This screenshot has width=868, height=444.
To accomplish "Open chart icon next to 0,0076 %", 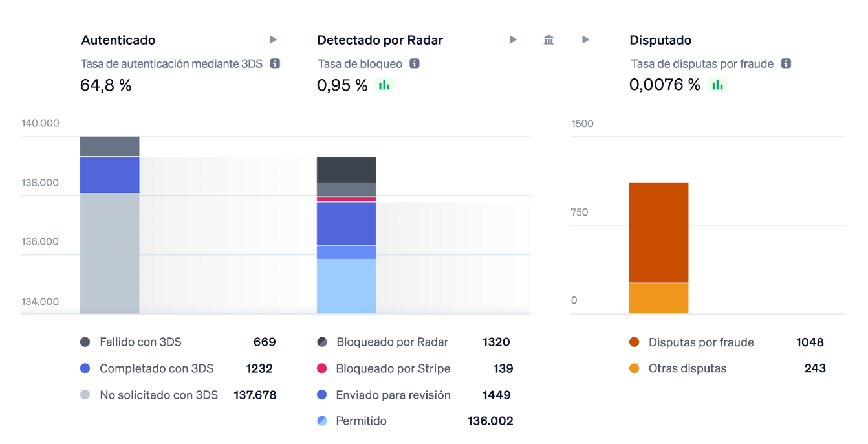I will [x=717, y=85].
